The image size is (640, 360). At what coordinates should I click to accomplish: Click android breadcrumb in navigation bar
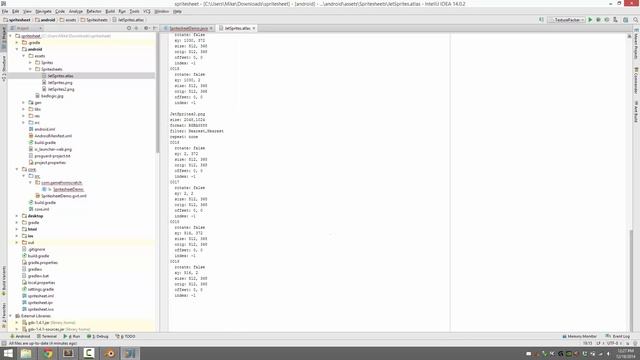click(x=45, y=20)
